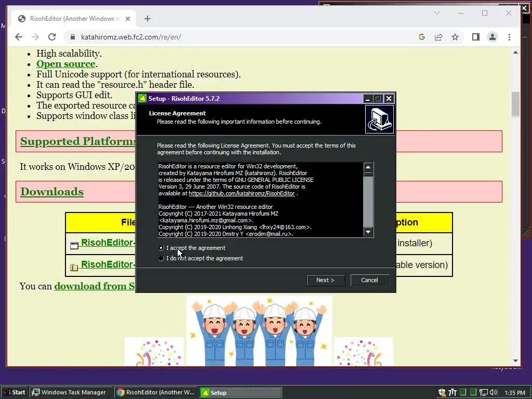This screenshot has width=532, height=399.
Task: Open Chrome three-dot menu
Action: [x=509, y=37]
